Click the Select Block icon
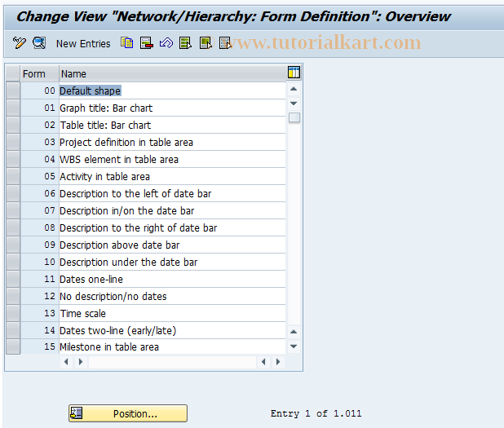The height and width of the screenshot is (428, 504). [x=206, y=42]
